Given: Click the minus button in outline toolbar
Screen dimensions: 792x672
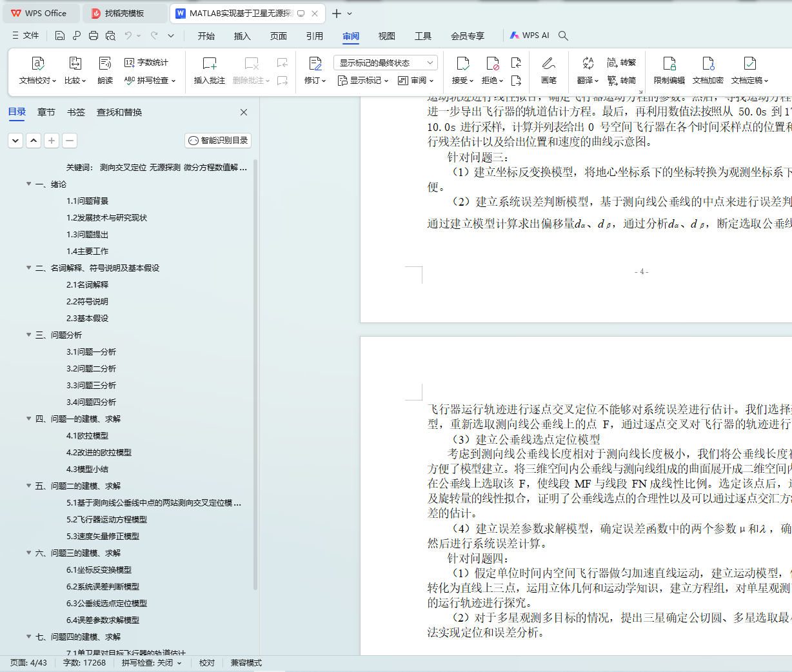Looking at the screenshot, I should tap(70, 140).
